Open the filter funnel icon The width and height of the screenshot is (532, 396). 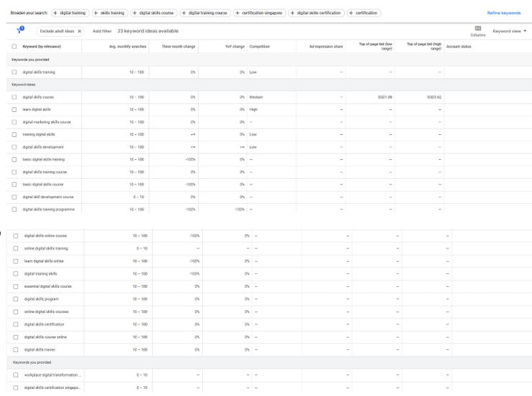click(x=19, y=30)
